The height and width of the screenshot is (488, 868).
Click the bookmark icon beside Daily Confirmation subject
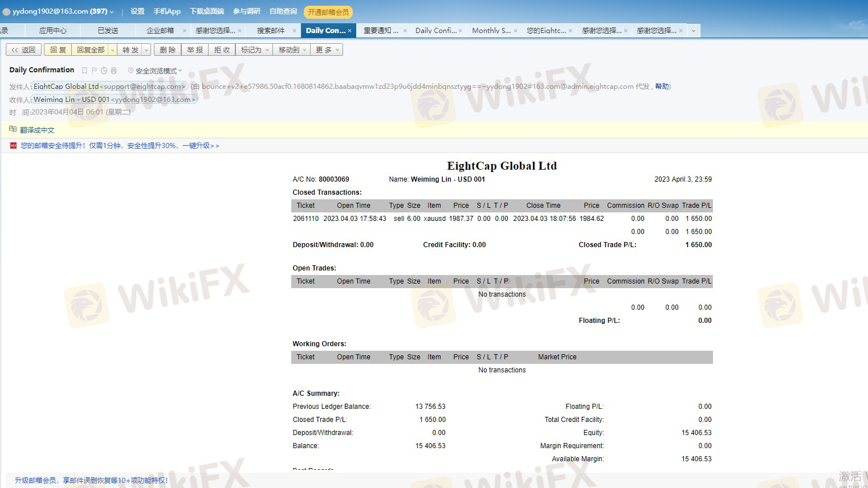[x=85, y=71]
